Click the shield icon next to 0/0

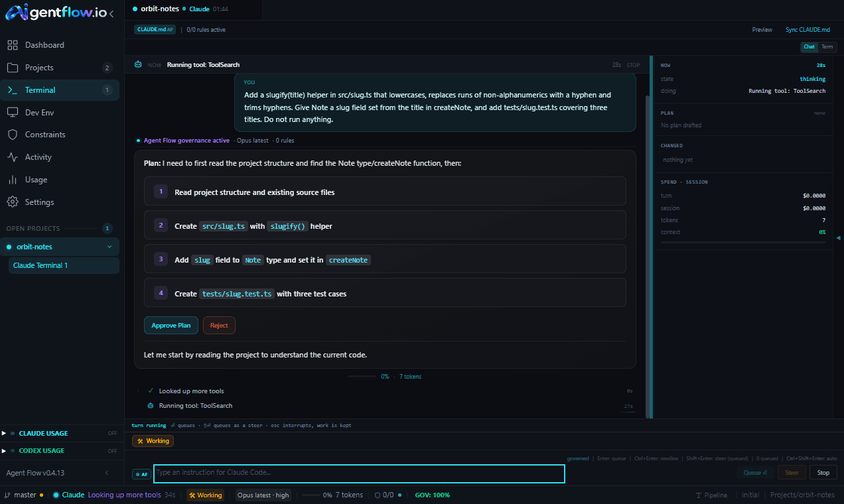point(378,495)
